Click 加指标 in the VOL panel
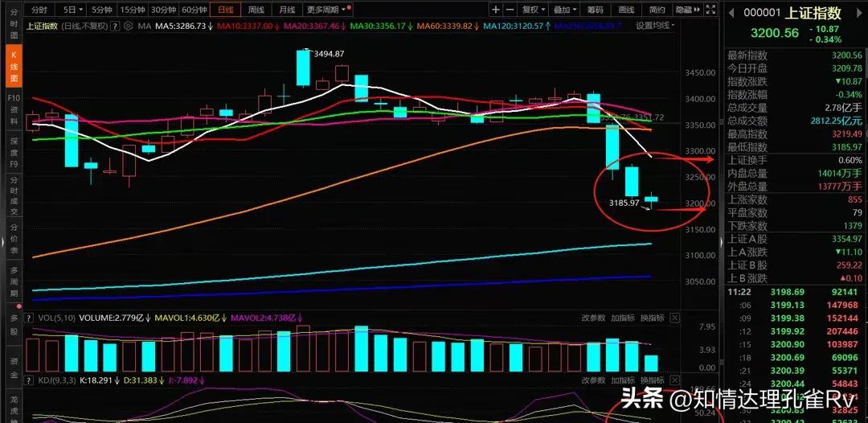 623,318
